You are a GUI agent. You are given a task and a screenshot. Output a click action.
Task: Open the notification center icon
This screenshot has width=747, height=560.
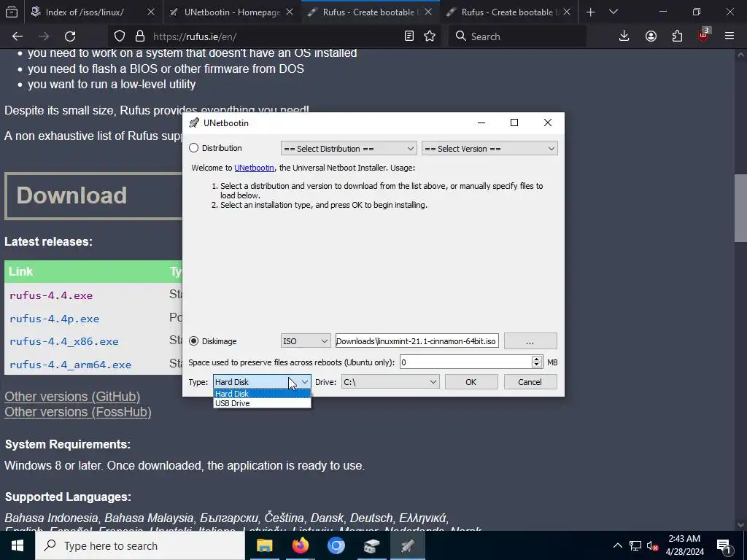coord(724,545)
